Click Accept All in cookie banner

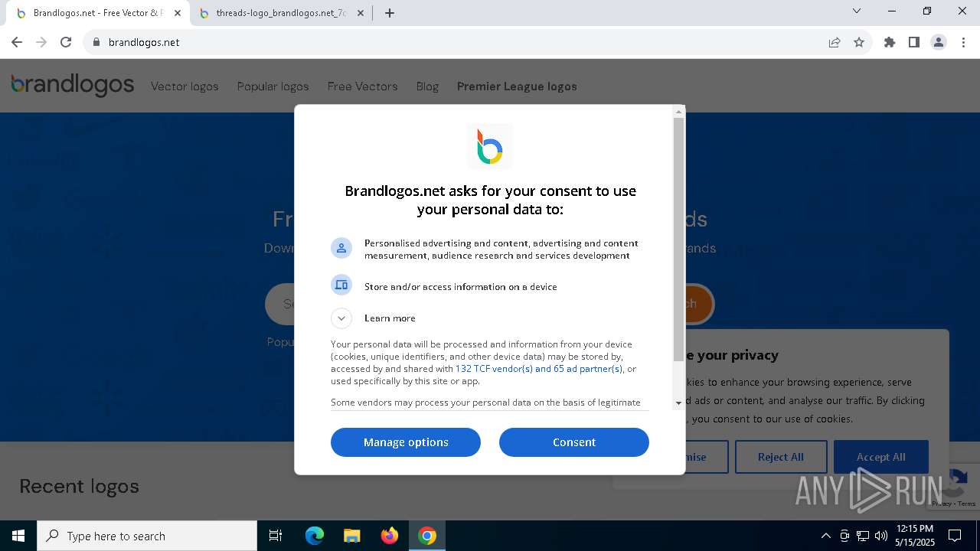881,457
